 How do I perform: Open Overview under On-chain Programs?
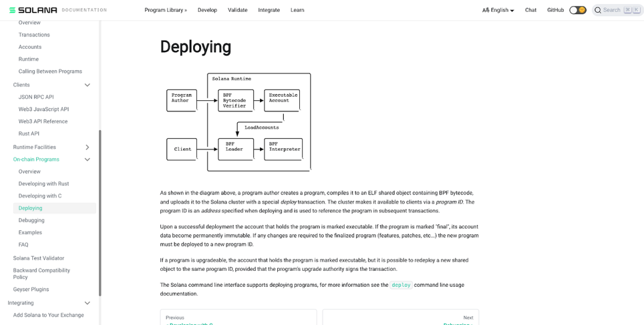click(x=30, y=171)
